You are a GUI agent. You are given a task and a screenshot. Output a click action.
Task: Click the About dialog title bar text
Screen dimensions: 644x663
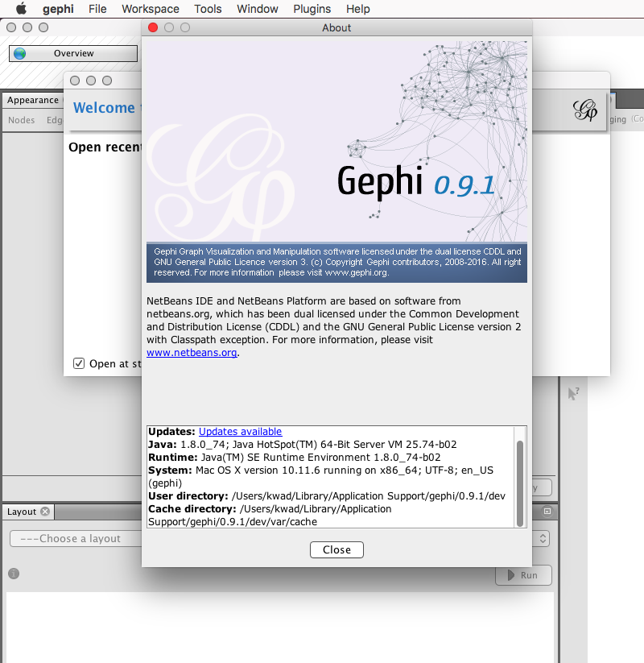coord(336,27)
